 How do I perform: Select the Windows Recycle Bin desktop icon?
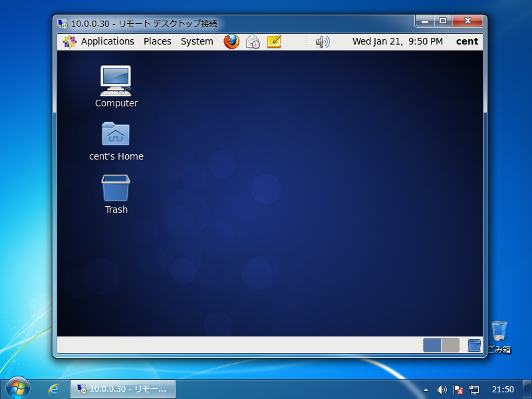click(499, 337)
